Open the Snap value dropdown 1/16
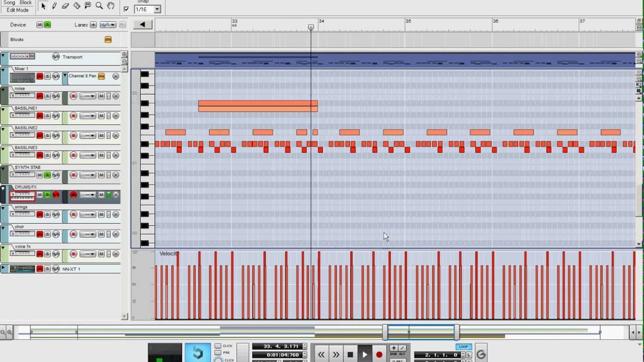 pos(147,9)
